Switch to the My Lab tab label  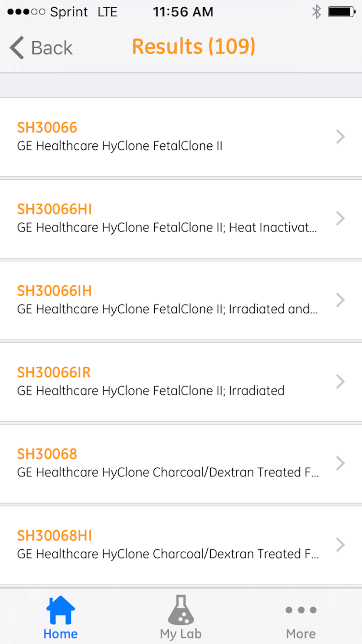click(x=181, y=634)
